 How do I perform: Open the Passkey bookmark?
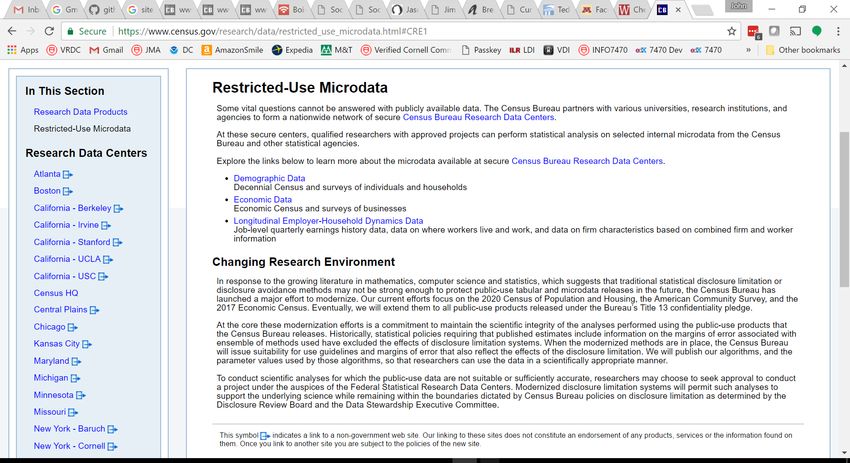[481, 50]
